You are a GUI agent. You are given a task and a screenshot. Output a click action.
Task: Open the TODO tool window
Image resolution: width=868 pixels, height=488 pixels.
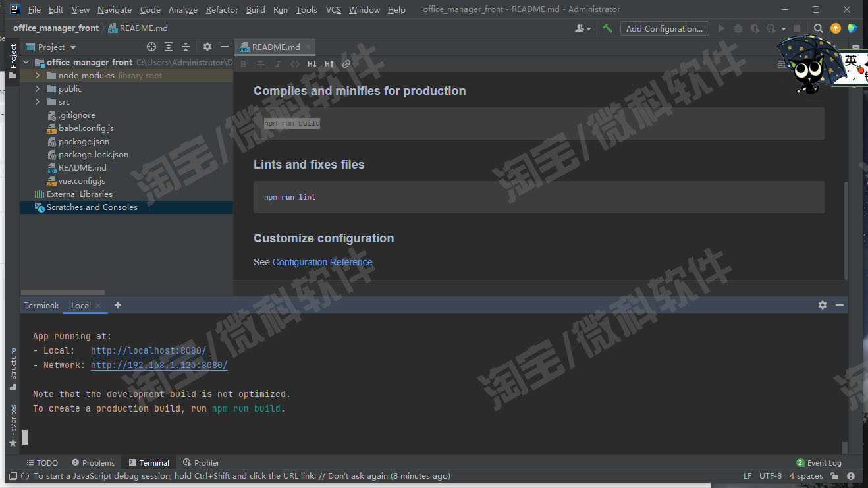pyautogui.click(x=41, y=462)
